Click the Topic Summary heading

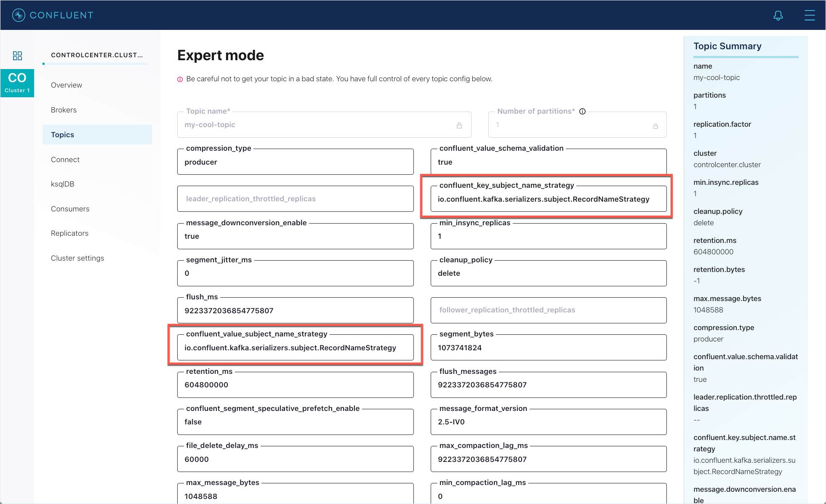coord(727,46)
